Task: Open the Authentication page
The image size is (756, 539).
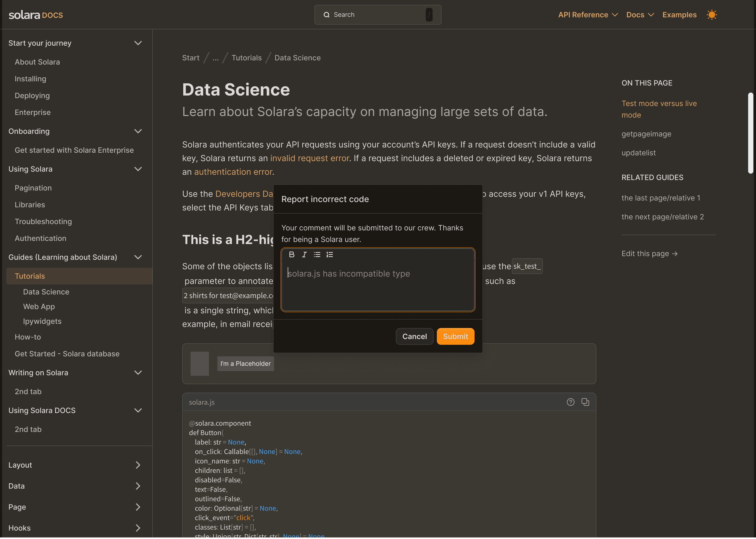Action: 41,238
